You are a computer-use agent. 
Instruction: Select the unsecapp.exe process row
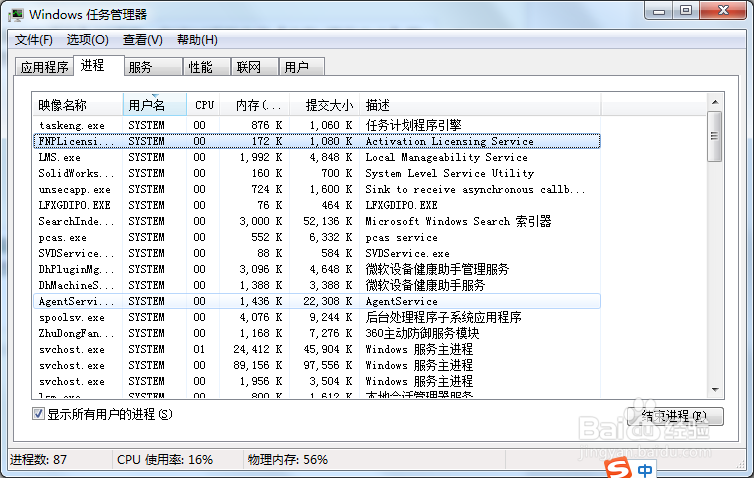[317, 189]
